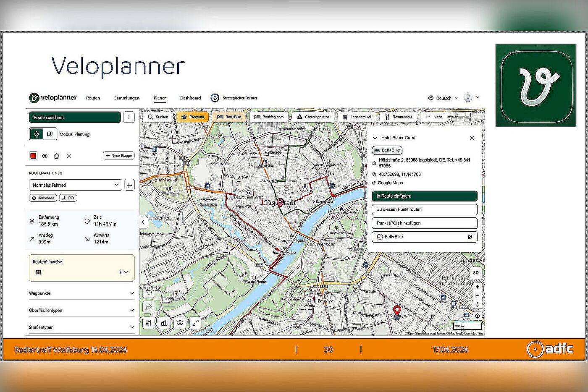The height and width of the screenshot is (392, 588).
Task: Click the veloplanner logo in header
Action: 52,98
